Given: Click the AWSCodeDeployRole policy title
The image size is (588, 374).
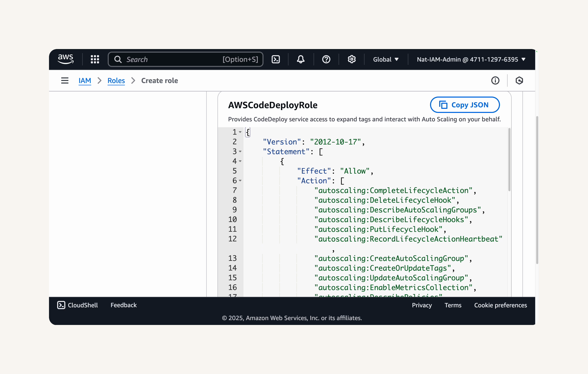Looking at the screenshot, I should point(273,105).
